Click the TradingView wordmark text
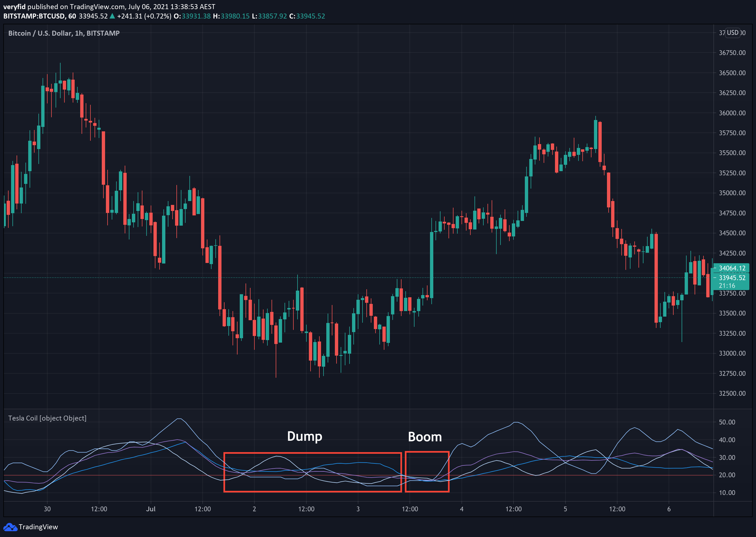The width and height of the screenshot is (756, 537). pos(38,527)
